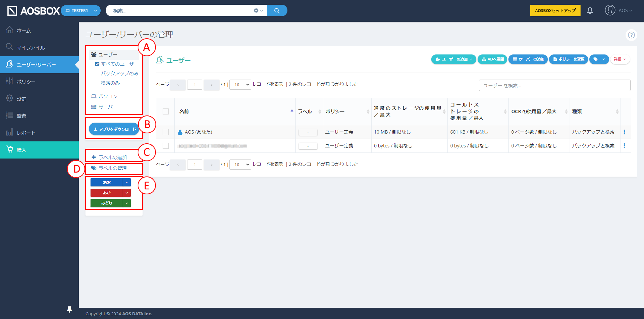Click the plus icon for ラベルの追加

pyautogui.click(x=94, y=157)
